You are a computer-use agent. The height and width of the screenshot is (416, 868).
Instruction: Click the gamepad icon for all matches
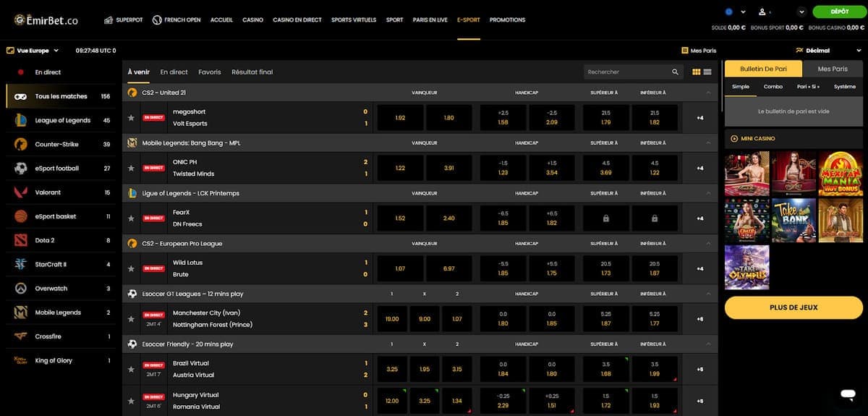(21, 96)
